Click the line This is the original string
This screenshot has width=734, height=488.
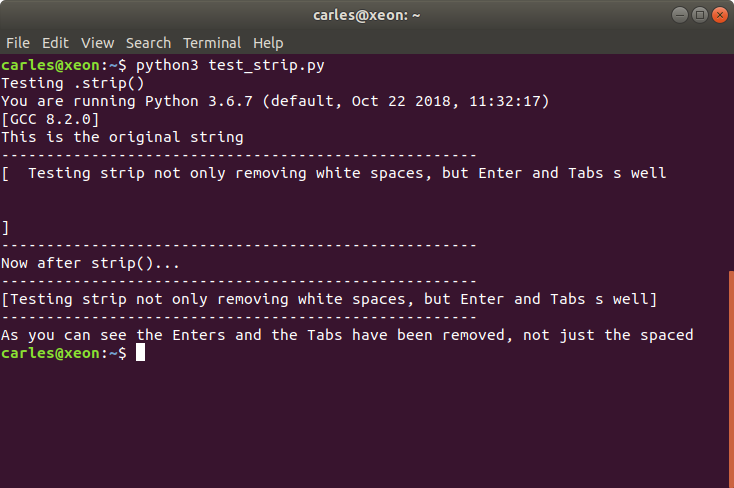[x=122, y=137]
